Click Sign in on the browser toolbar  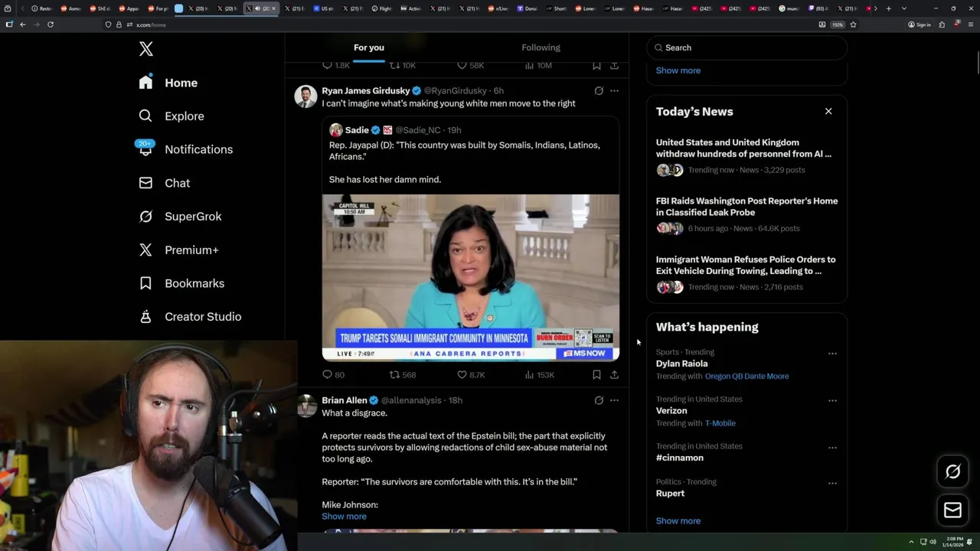point(920,24)
